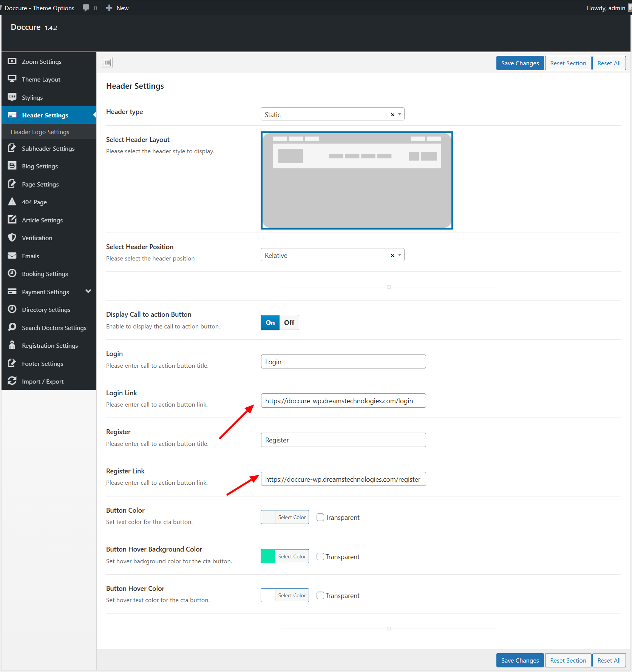Open the Header type dropdown
The height and width of the screenshot is (672, 632).
click(x=332, y=114)
